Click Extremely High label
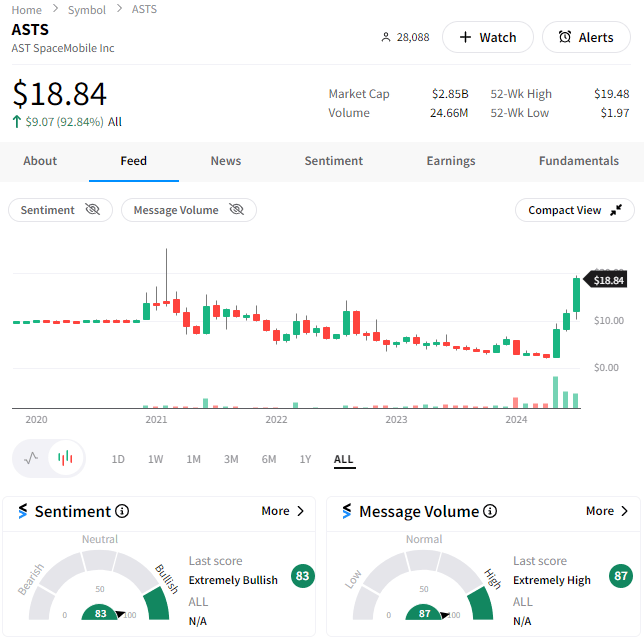 552,580
